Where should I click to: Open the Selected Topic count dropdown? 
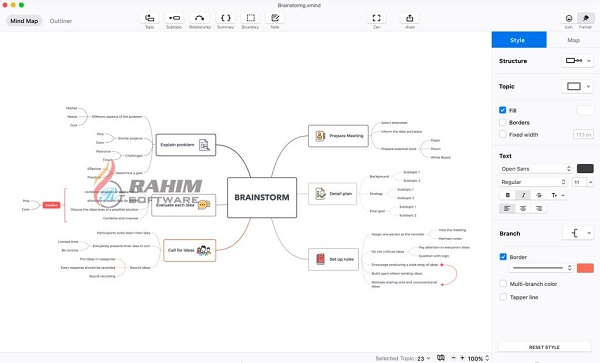(424, 358)
